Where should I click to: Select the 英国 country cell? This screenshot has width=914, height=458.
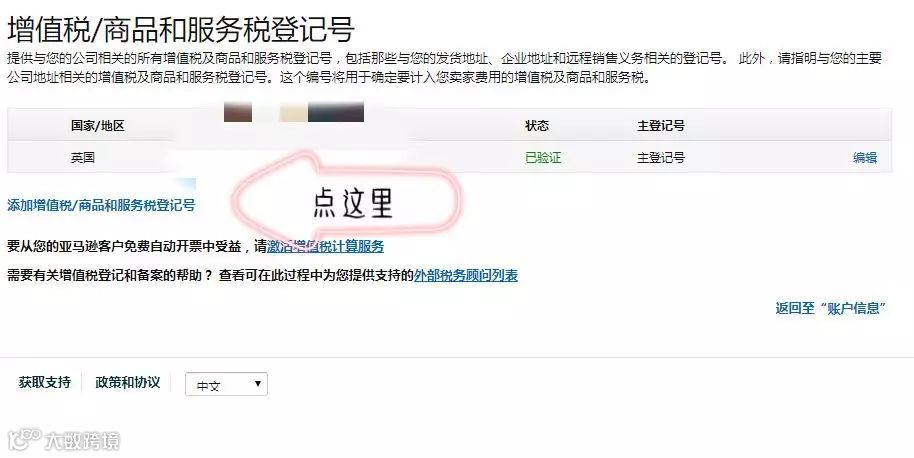83,157
